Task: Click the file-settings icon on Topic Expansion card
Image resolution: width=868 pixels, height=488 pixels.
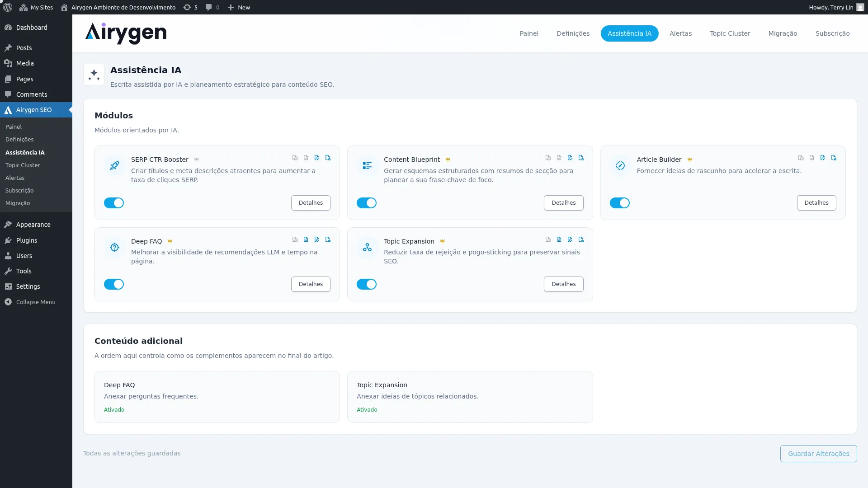Action: pyautogui.click(x=581, y=239)
